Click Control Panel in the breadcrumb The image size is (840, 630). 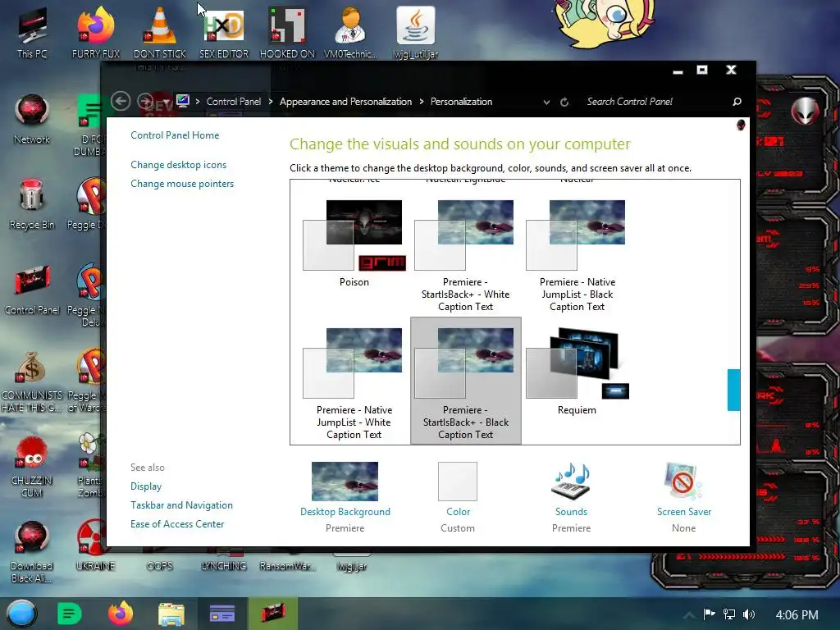pos(234,101)
